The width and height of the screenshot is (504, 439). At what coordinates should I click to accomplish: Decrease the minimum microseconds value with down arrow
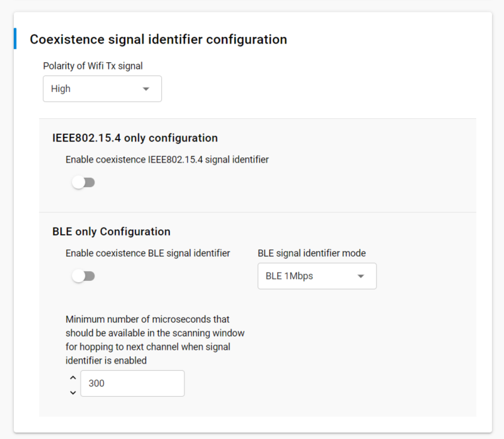coord(73,392)
